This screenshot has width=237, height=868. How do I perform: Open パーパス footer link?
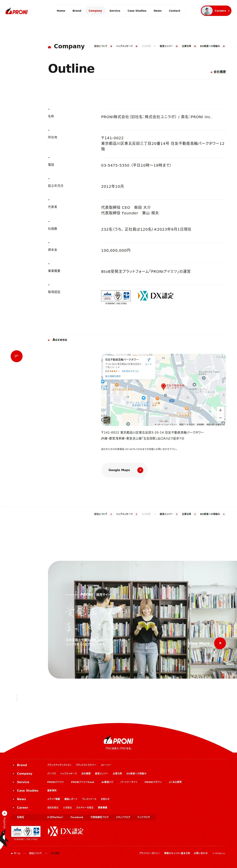click(x=51, y=773)
